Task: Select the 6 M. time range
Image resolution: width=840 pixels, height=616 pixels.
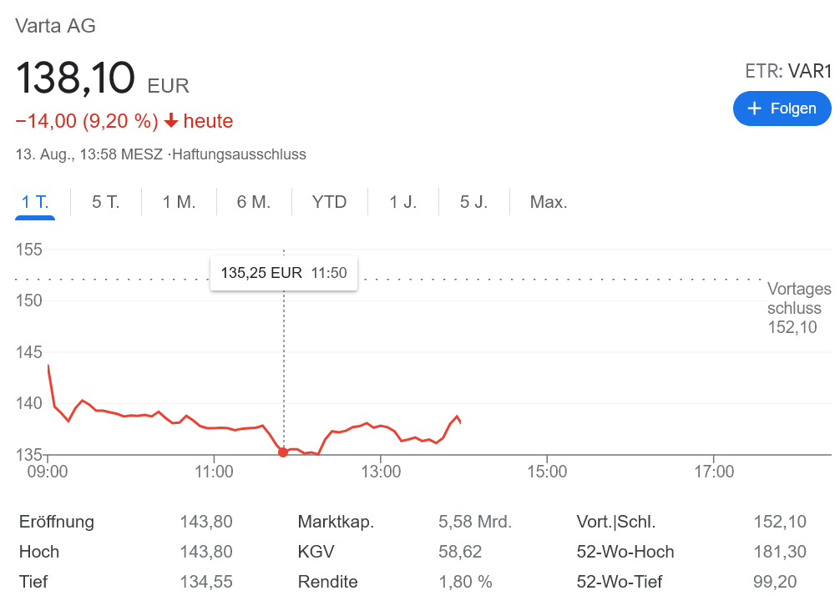Action: [x=254, y=202]
